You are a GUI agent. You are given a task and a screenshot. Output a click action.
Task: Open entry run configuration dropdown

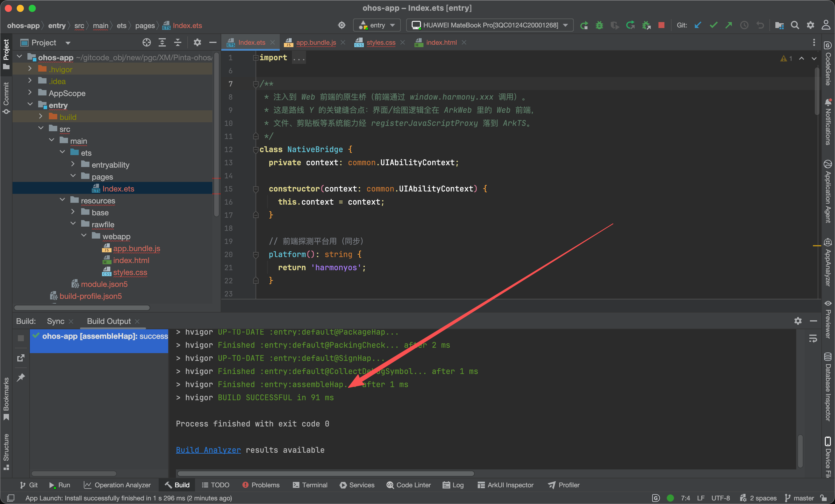pos(377,25)
